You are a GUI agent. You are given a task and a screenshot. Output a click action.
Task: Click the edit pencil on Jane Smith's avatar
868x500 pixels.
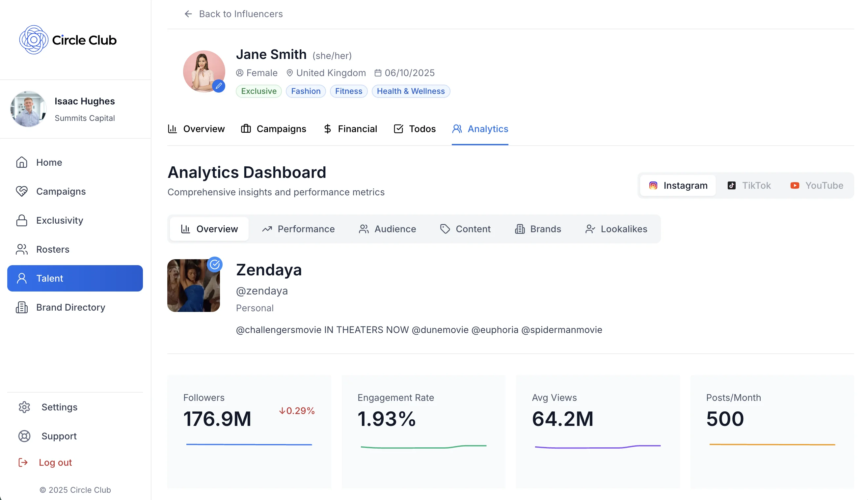(x=219, y=86)
